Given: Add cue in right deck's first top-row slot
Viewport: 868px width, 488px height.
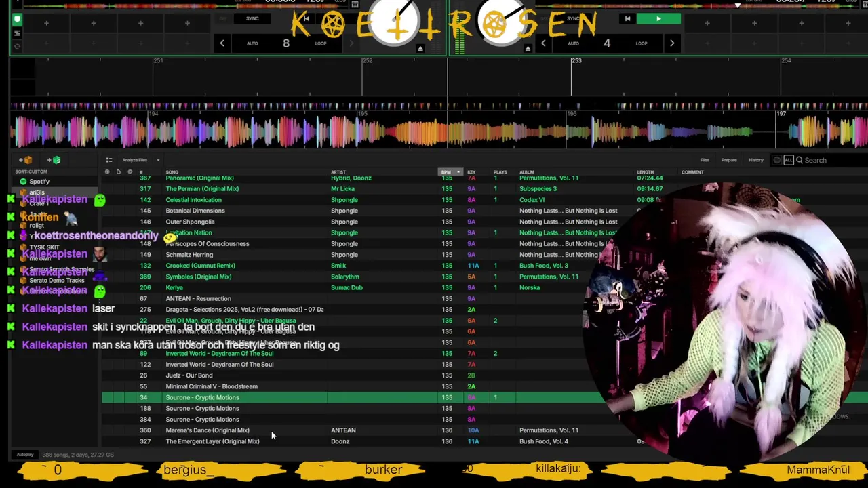Looking at the screenshot, I should [707, 23].
